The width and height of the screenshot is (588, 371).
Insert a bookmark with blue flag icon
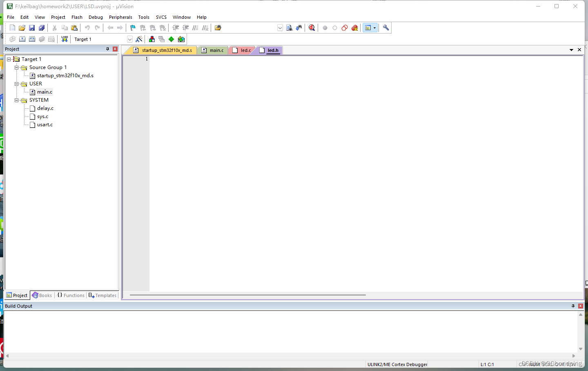(133, 28)
